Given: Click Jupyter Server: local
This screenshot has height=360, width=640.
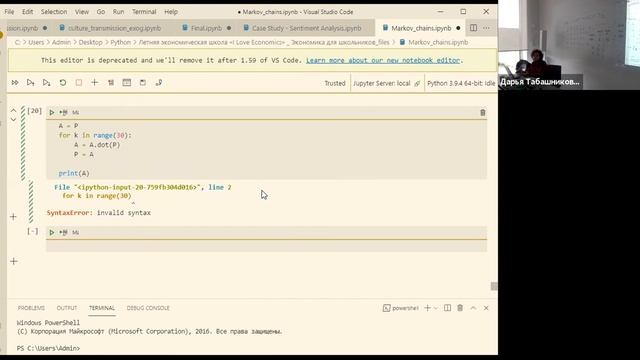Looking at the screenshot, I should coord(386,83).
